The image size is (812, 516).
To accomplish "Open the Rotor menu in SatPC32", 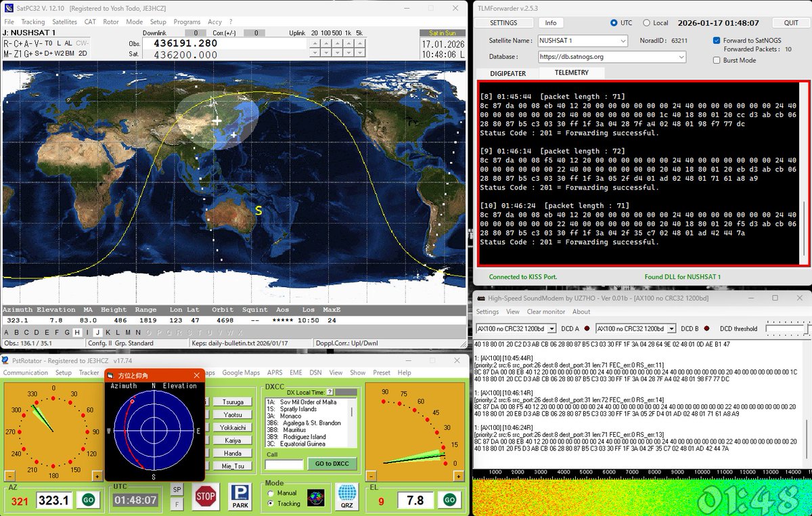I will coord(110,22).
